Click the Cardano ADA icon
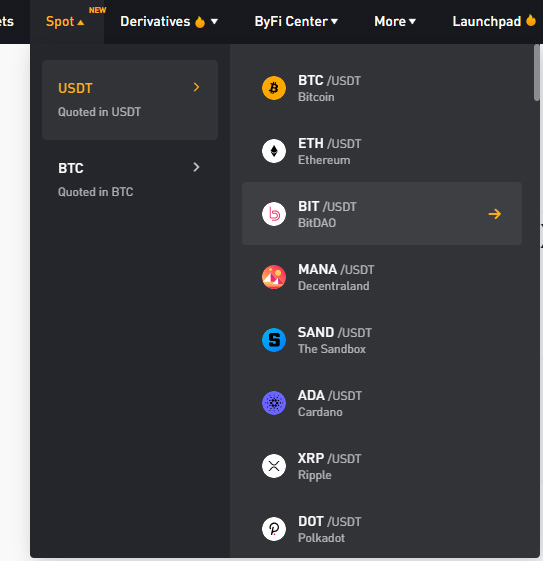Screen dimensions: 543x561 pos(274,403)
